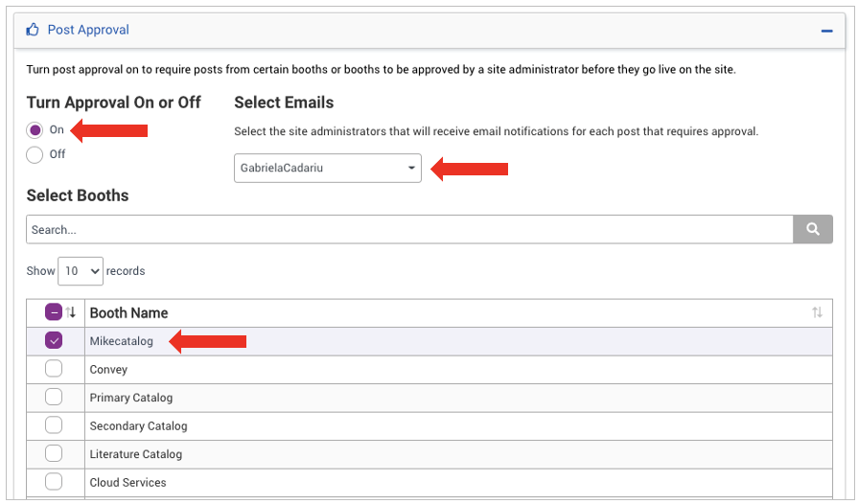
Task: Click the Literature Catalog row text
Action: tap(136, 454)
